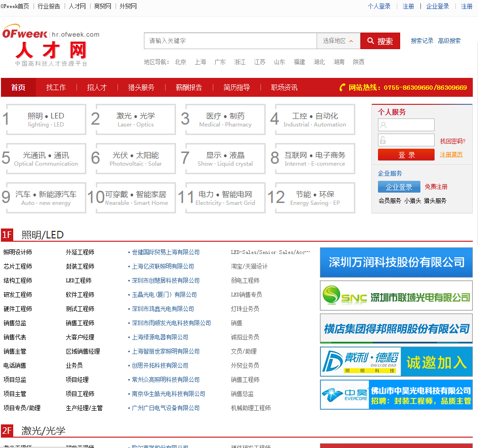Click the blue 企业登录 button
Viewport: 478px width, 448px height.
[399, 186]
